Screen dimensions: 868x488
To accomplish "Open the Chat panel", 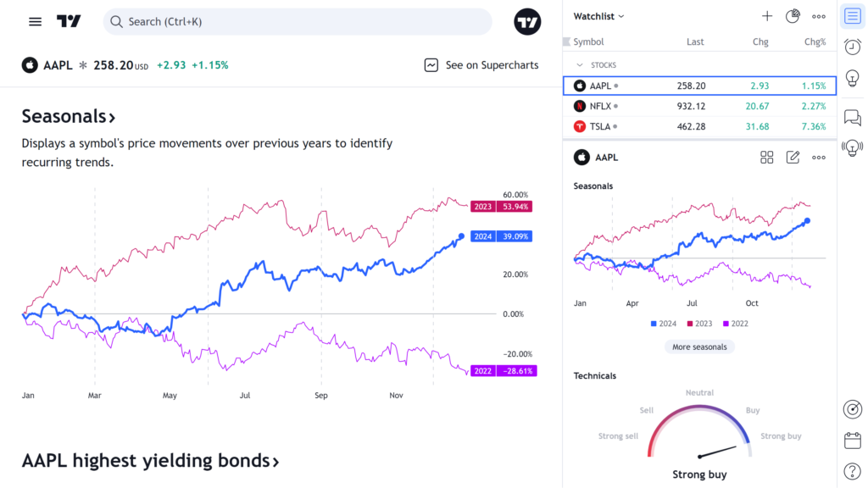I will [853, 118].
